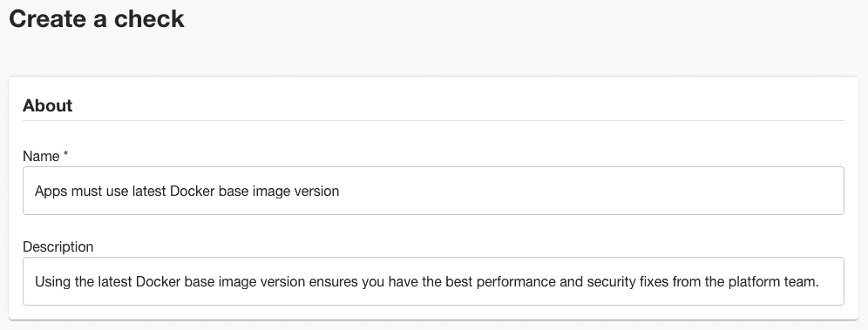Click the words platform team in Description
The width and height of the screenshot is (868, 330).
click(781, 282)
